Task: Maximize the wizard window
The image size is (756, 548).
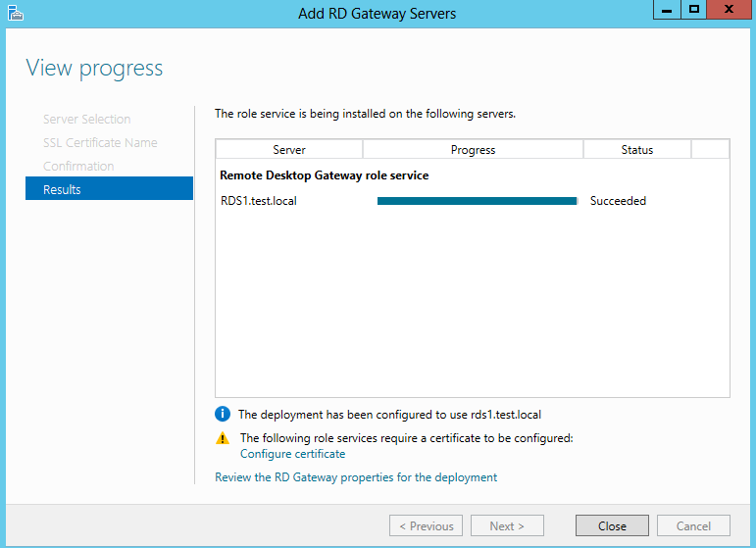Action: coord(694,10)
